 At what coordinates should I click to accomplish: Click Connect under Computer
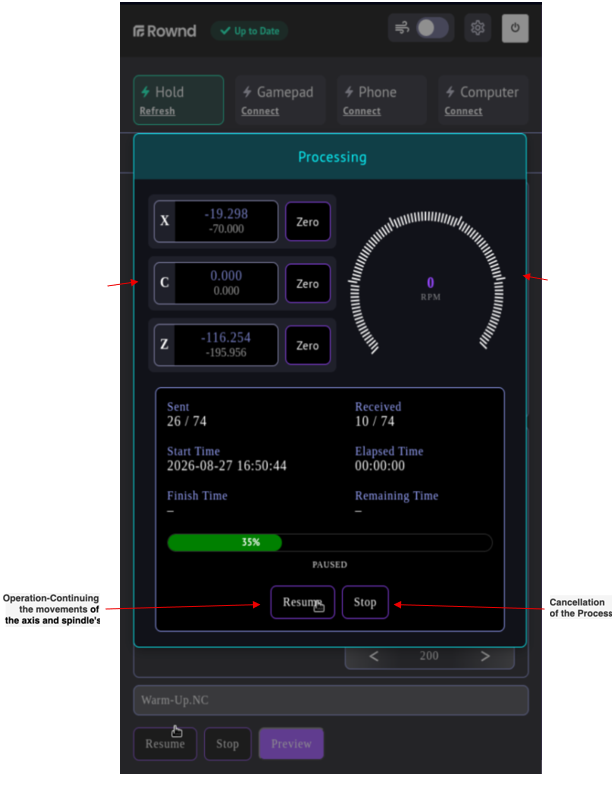[x=463, y=111]
